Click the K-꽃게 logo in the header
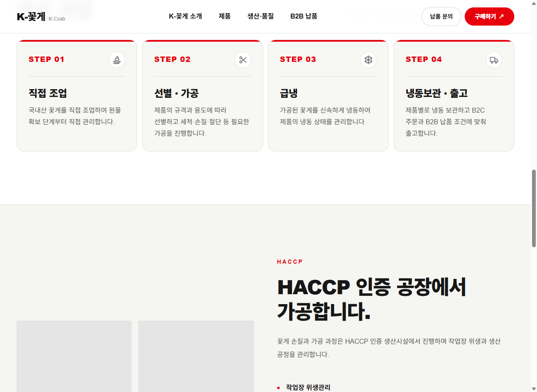This screenshot has width=537, height=392. click(x=31, y=17)
